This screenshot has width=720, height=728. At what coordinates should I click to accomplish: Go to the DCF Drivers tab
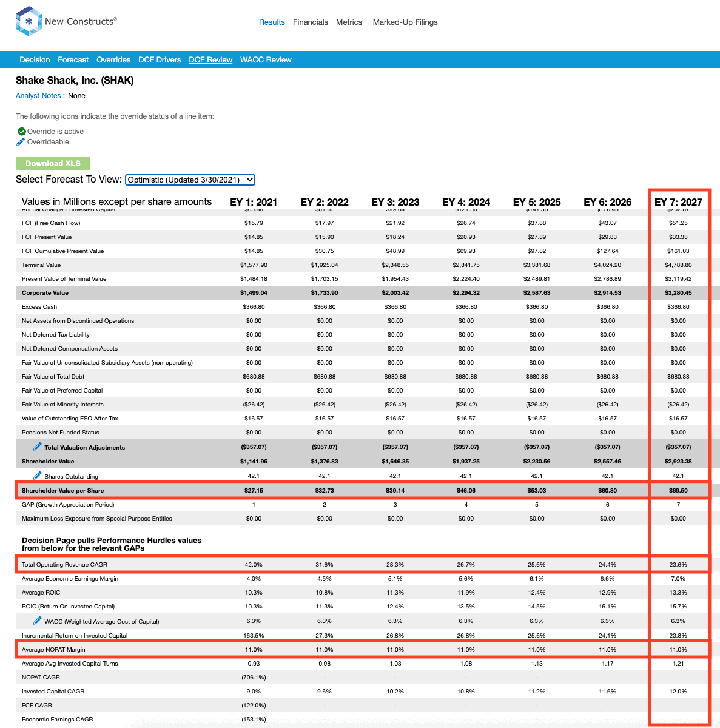[160, 60]
